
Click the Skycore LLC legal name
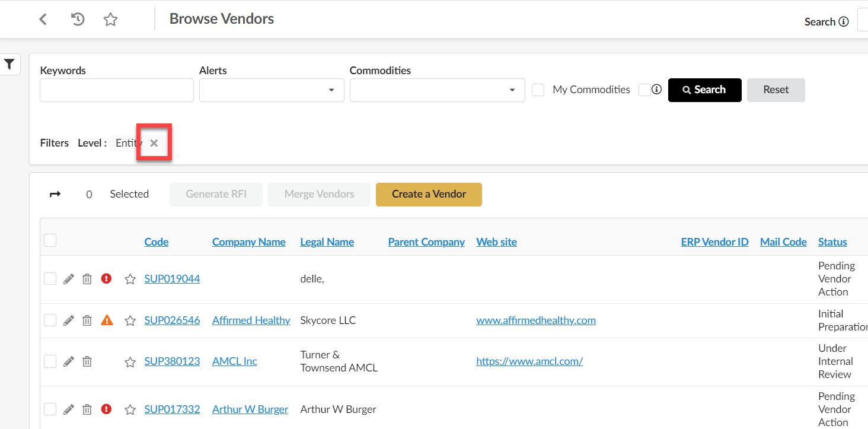coord(328,320)
